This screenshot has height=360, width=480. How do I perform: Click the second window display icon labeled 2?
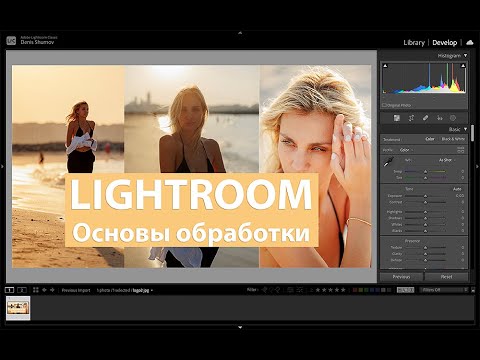22,290
